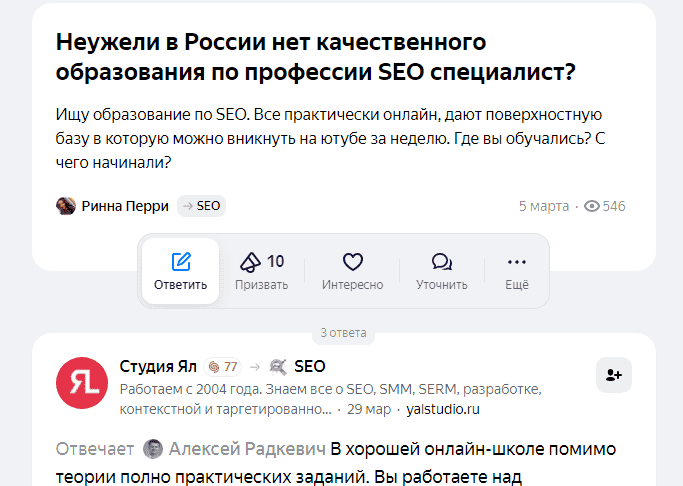Viewport: 683px width, 486px height.
Task: Click the views eye icon with 546
Action: point(592,206)
